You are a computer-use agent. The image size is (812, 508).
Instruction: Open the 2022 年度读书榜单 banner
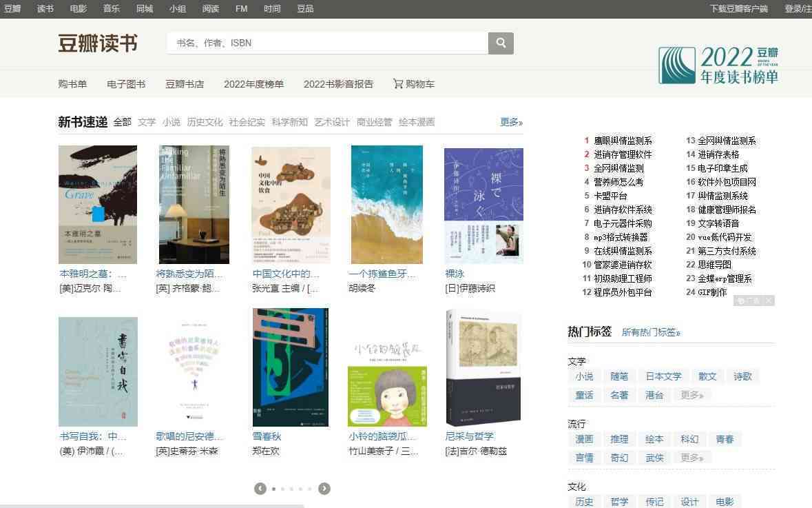point(719,65)
